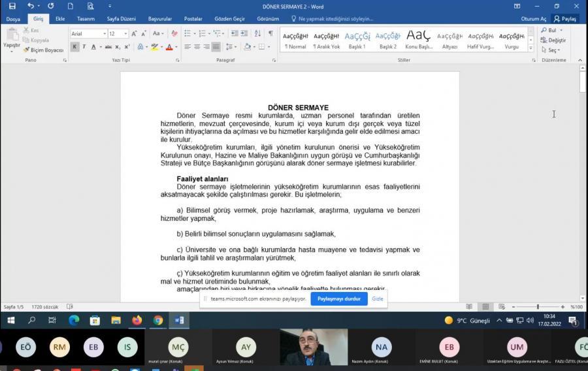
Task: Click the zoom slider in status bar
Action: 538,307
